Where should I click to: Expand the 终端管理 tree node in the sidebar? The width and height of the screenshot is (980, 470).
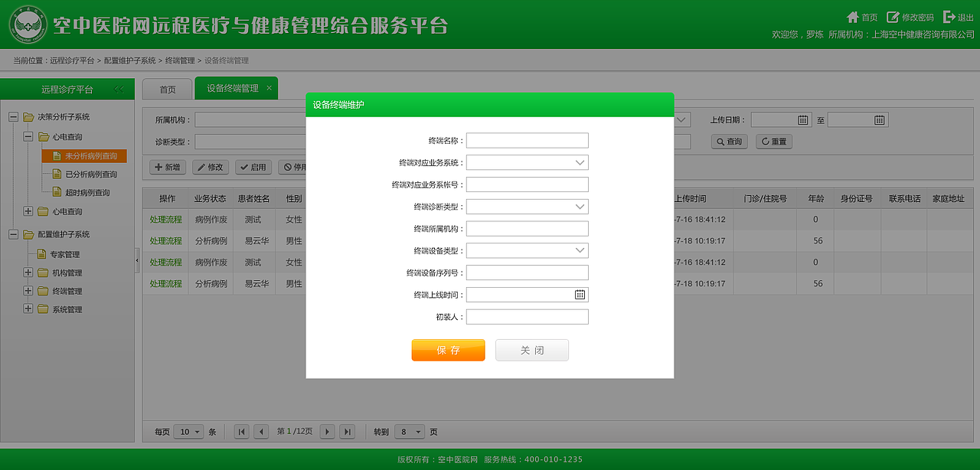pyautogui.click(x=28, y=291)
